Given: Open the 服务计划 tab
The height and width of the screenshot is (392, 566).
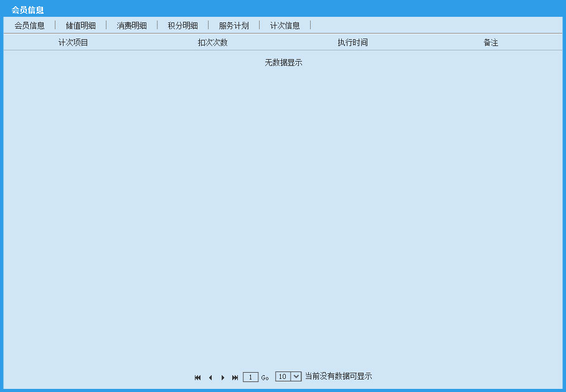Looking at the screenshot, I should pos(234,26).
